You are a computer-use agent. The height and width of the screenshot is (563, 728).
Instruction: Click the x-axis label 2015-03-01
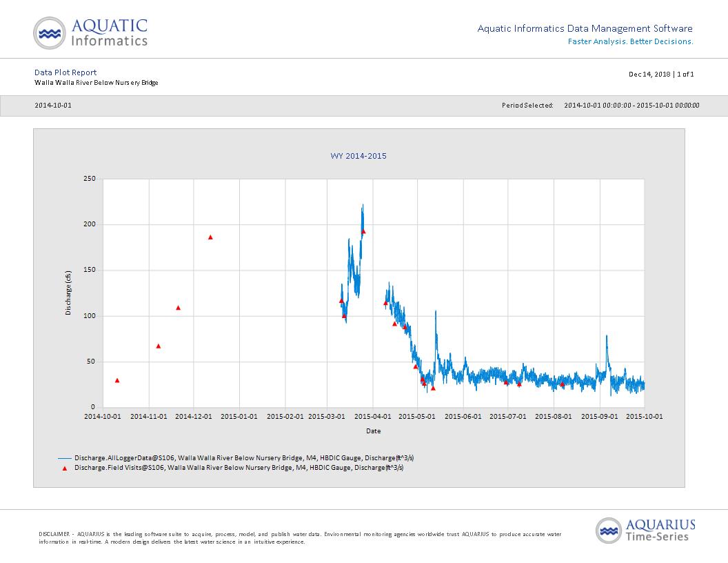tap(327, 416)
